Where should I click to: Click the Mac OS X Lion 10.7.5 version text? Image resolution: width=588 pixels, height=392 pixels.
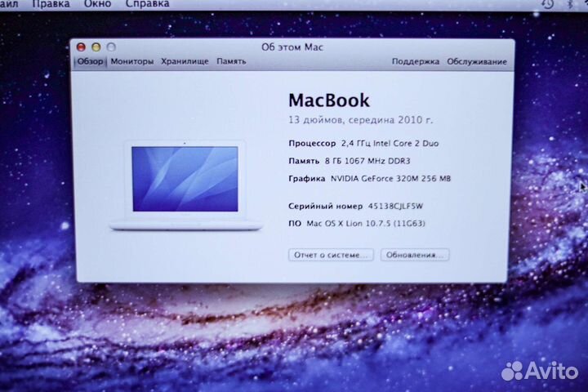366,223
